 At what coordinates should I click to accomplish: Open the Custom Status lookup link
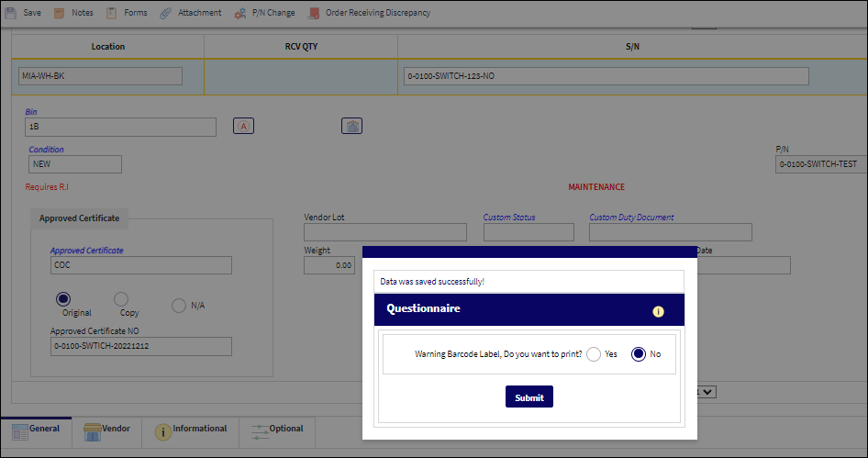click(x=509, y=218)
